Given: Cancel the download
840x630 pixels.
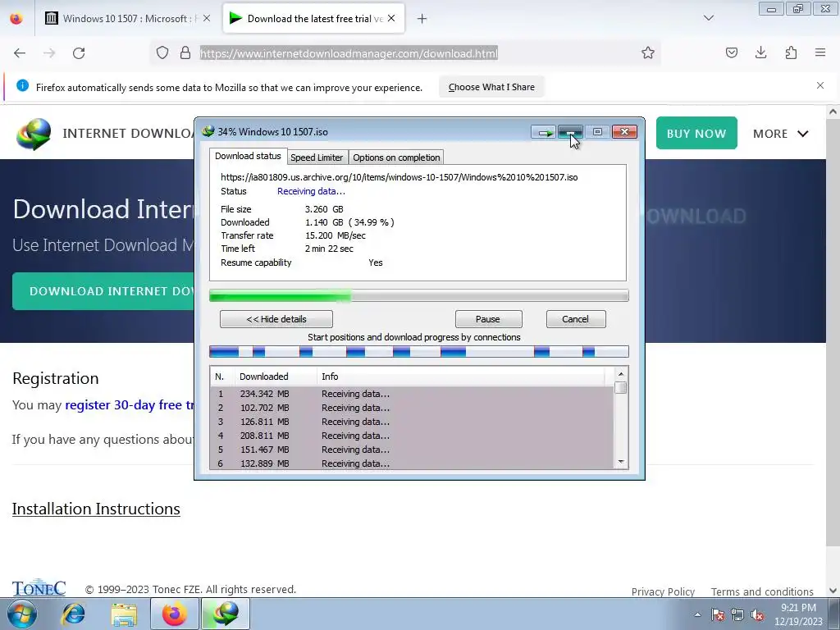Looking at the screenshot, I should (x=576, y=319).
